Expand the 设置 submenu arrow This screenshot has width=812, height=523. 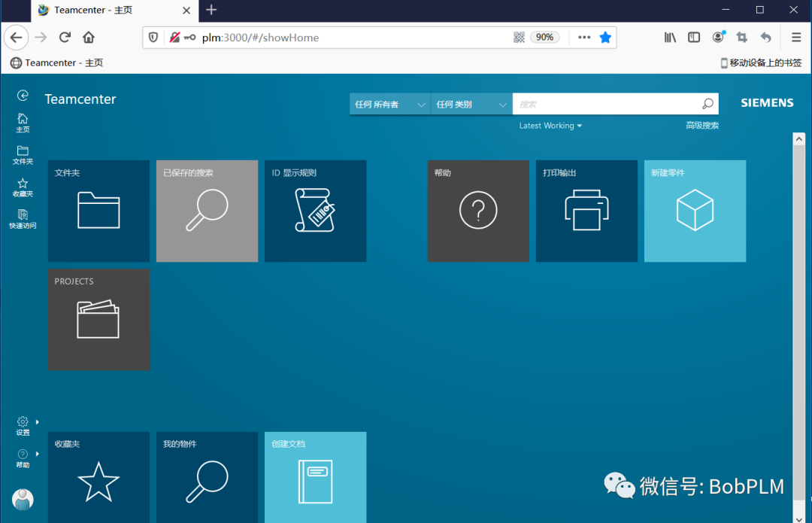(38, 422)
